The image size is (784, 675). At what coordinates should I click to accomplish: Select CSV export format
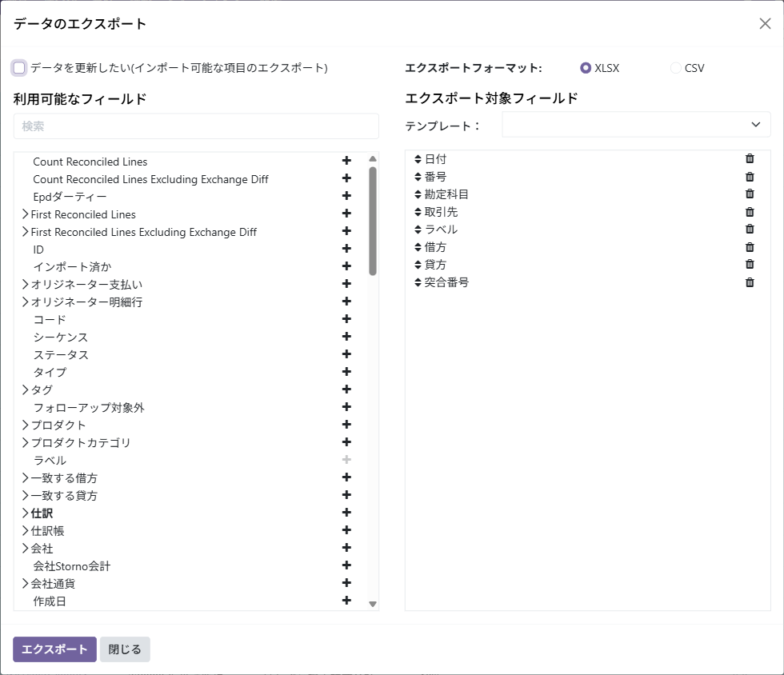click(675, 68)
